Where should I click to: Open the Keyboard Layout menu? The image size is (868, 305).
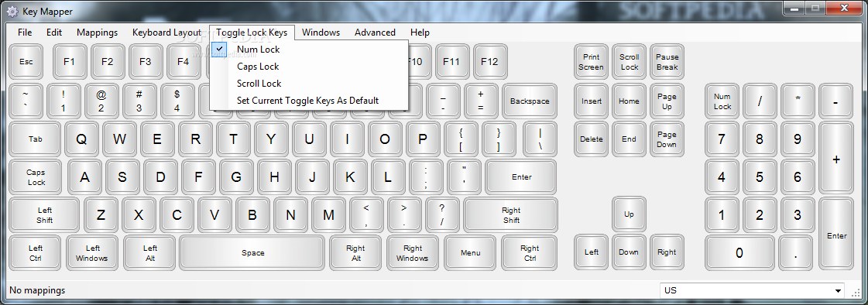pyautogui.click(x=166, y=32)
